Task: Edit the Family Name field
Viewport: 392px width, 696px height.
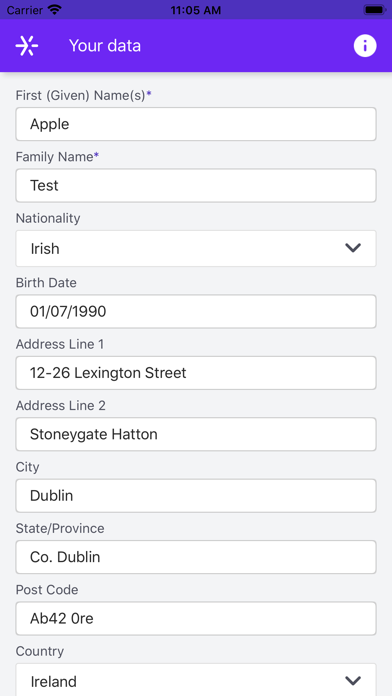Action: coord(196,185)
